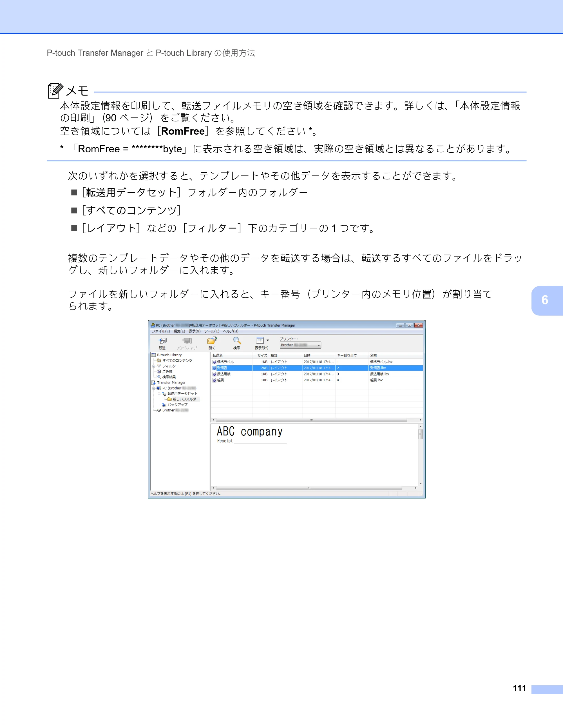563x728 pixels.
Task: Select the 受領書 row
Action: click(x=317, y=368)
